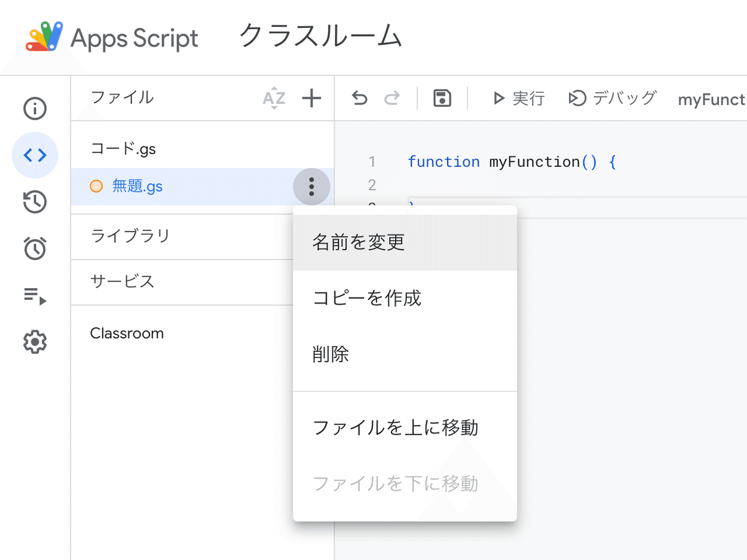The image size is (747, 560).
Task: Redo the last edit
Action: point(392,98)
